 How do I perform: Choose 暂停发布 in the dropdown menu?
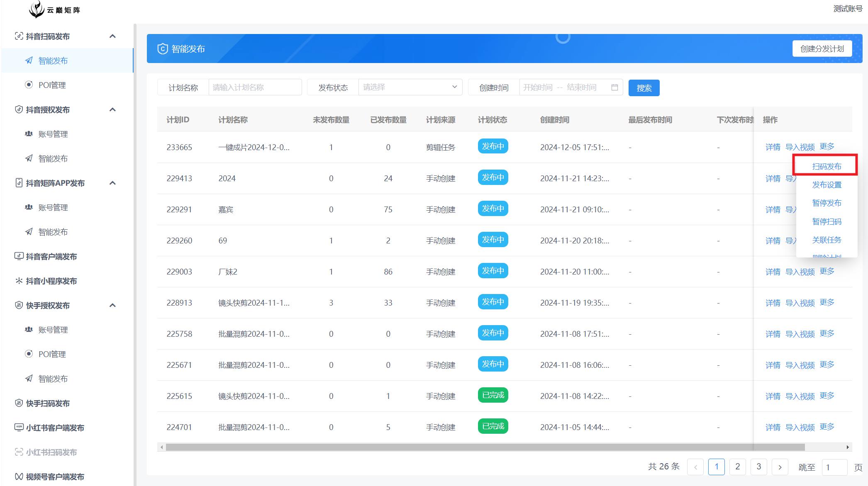pos(827,203)
